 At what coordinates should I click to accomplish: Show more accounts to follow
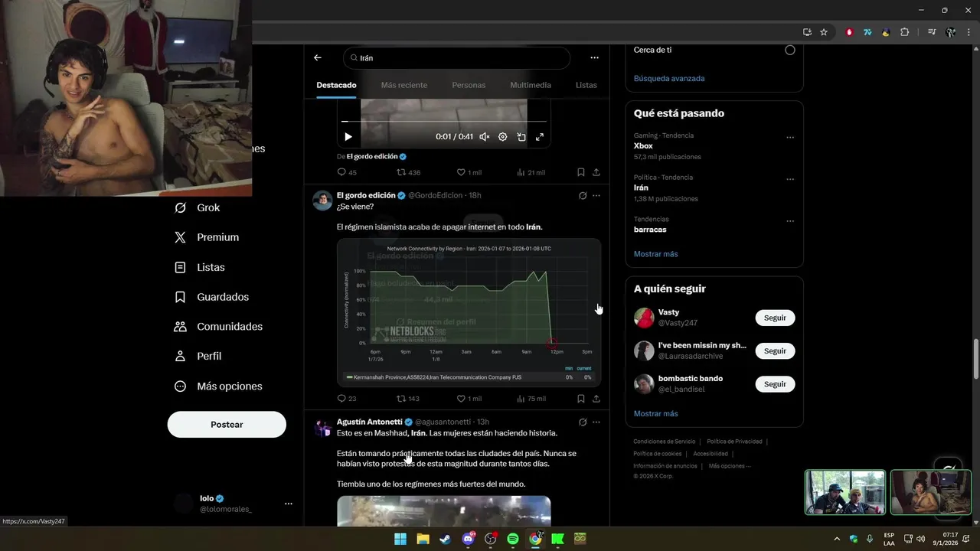tap(656, 414)
